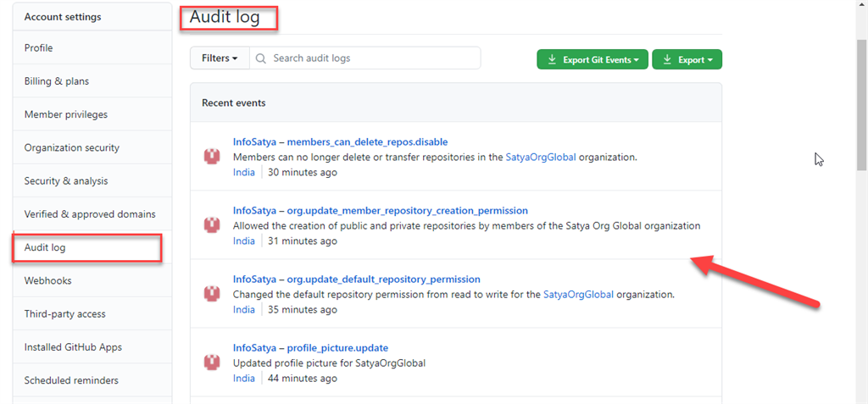
Task: Select Member privileges in sidebar
Action: pyautogui.click(x=66, y=114)
